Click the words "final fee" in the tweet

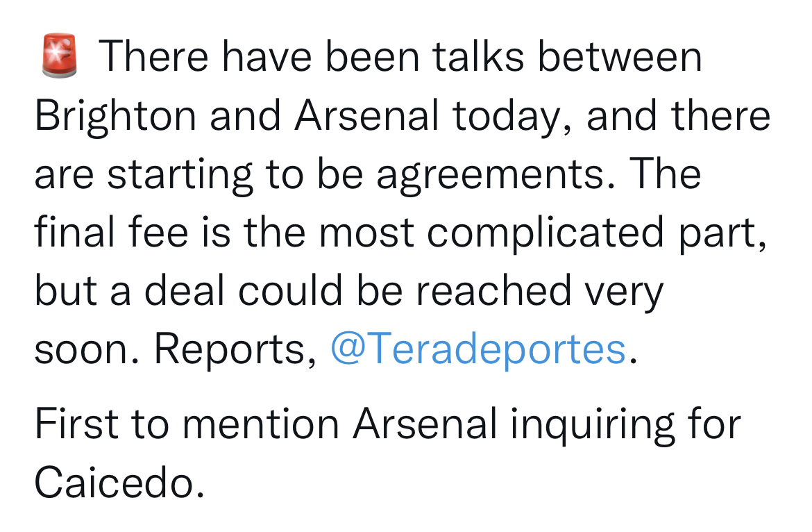point(111,231)
